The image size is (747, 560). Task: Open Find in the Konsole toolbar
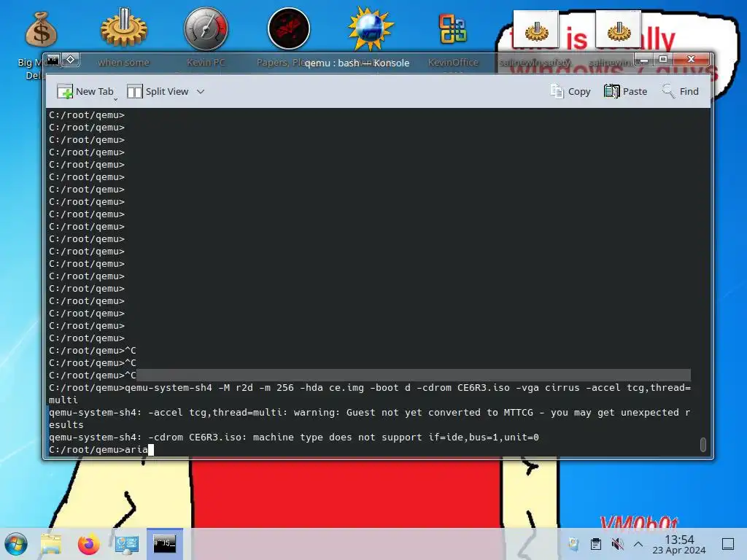(681, 91)
